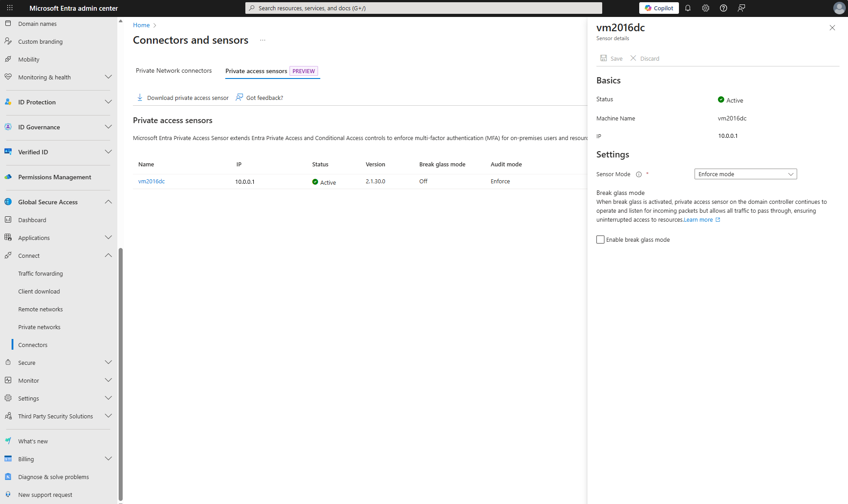This screenshot has width=848, height=504.
Task: Open the help question mark icon
Action: click(x=724, y=8)
